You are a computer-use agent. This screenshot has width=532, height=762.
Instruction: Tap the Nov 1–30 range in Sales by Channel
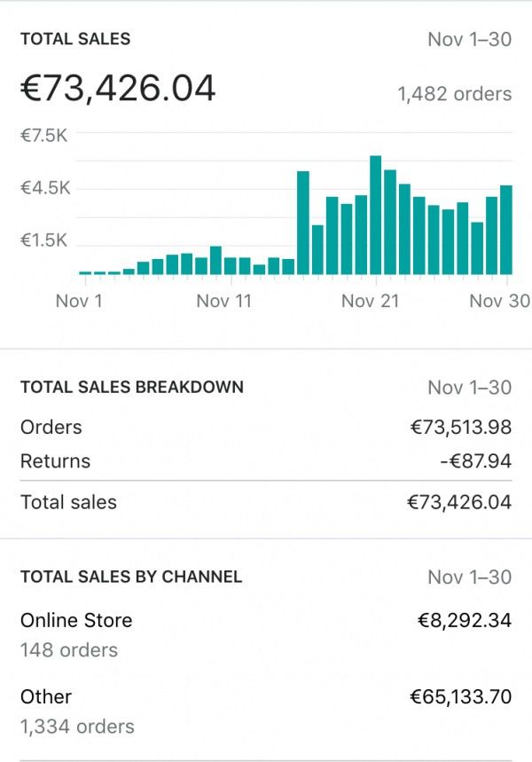click(469, 577)
